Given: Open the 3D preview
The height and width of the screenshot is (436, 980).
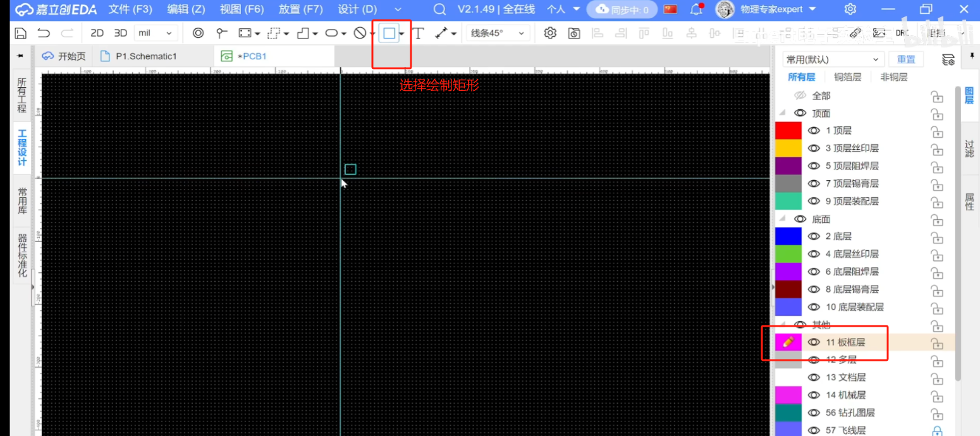Looking at the screenshot, I should tap(120, 33).
